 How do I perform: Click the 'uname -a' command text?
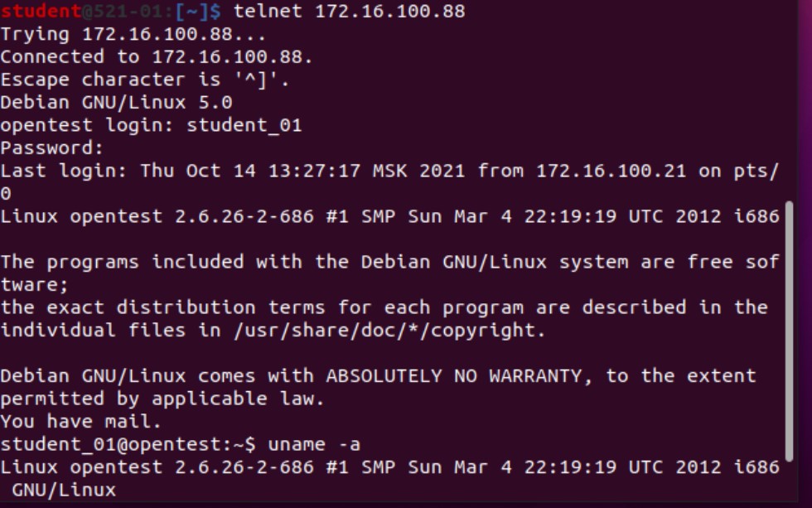click(314, 444)
